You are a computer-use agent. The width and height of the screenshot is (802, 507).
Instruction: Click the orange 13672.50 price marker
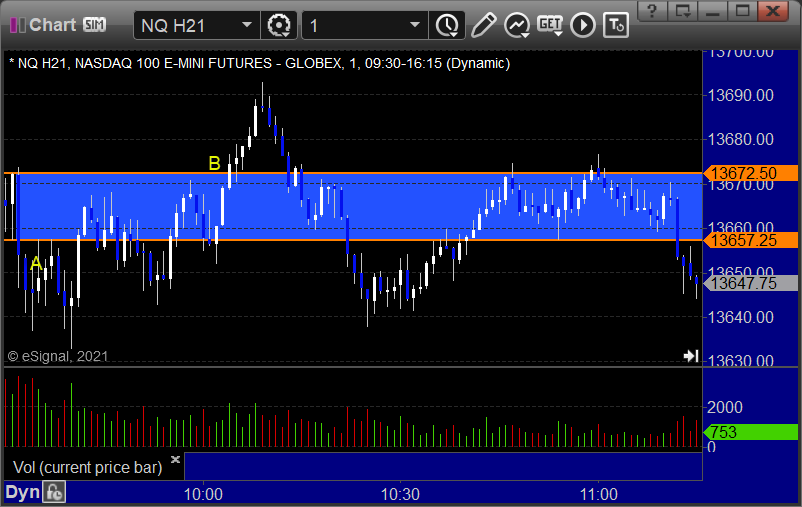[751, 173]
